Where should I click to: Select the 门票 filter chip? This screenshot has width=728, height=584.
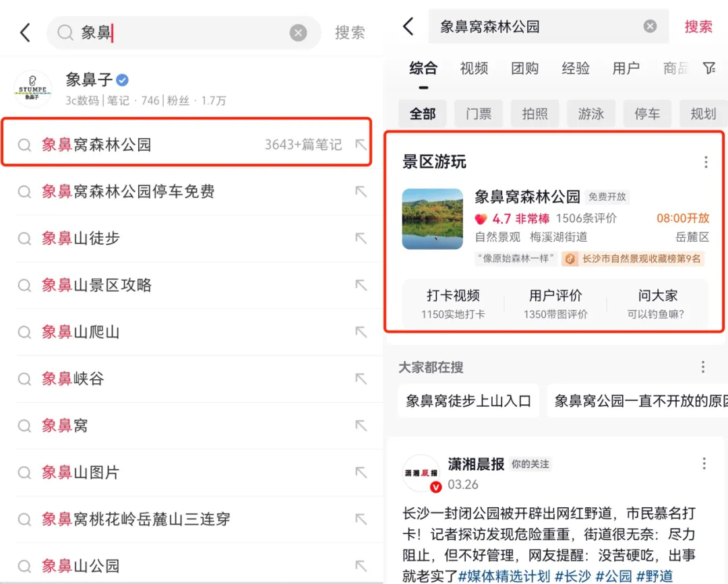click(x=479, y=114)
